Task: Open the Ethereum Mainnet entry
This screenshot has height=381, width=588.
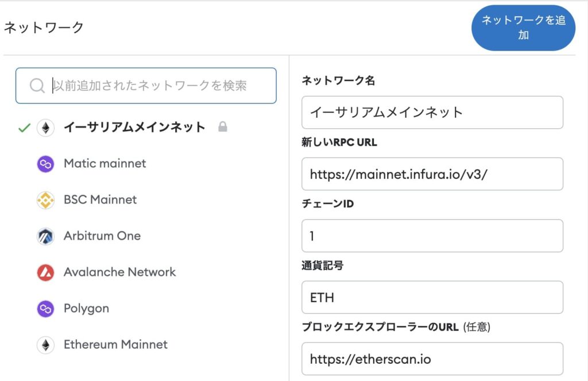Action: [115, 344]
